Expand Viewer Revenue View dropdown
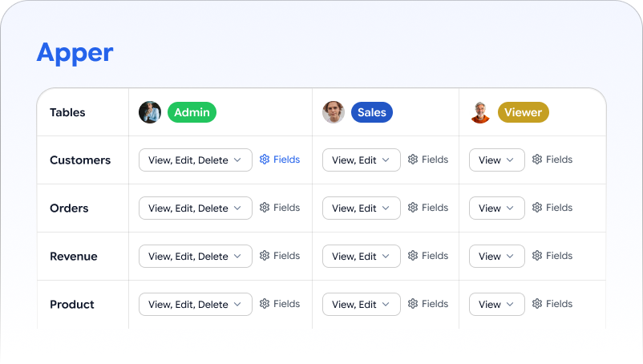 coord(496,257)
